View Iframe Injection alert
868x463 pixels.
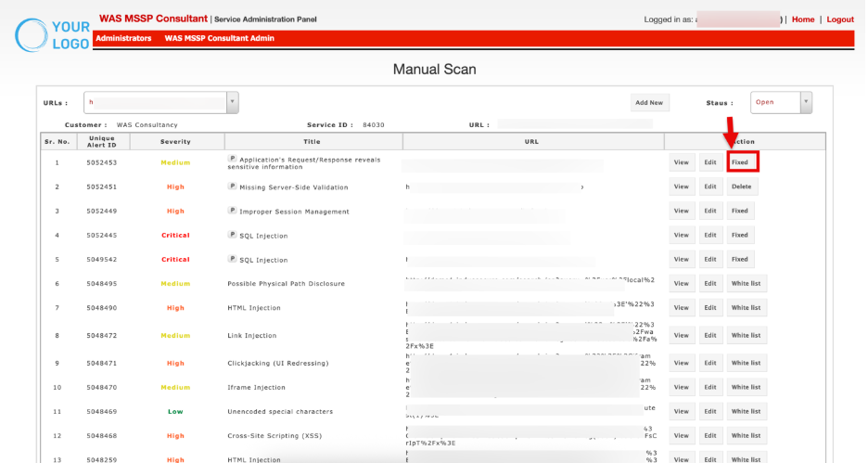pos(682,387)
